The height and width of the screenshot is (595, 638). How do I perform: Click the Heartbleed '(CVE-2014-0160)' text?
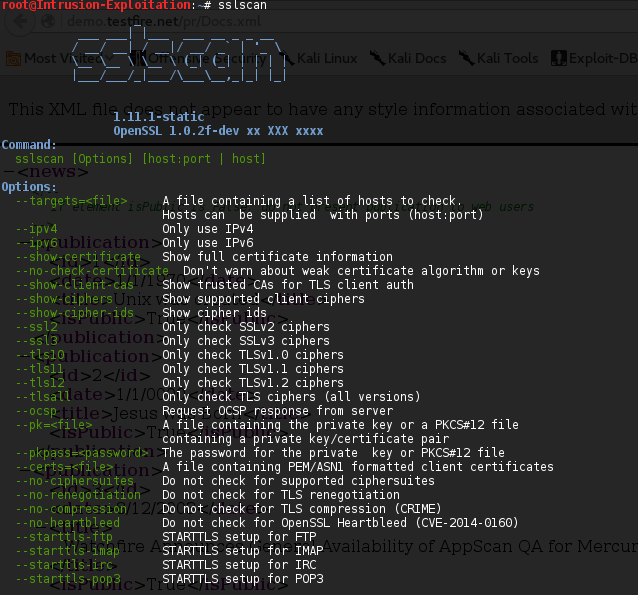coord(467,523)
